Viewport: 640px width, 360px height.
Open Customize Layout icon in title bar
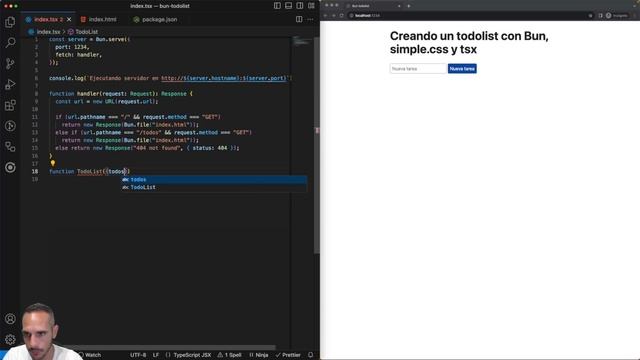(311, 6)
